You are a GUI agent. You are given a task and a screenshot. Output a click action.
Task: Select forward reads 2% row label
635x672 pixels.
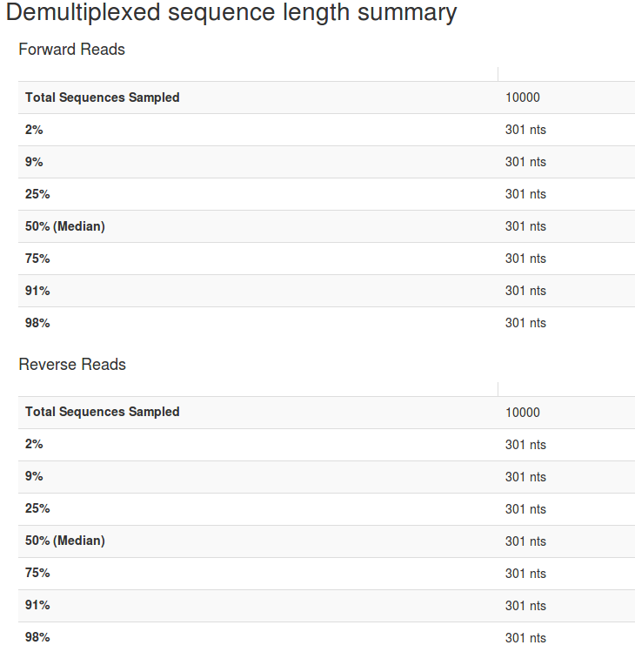(34, 130)
